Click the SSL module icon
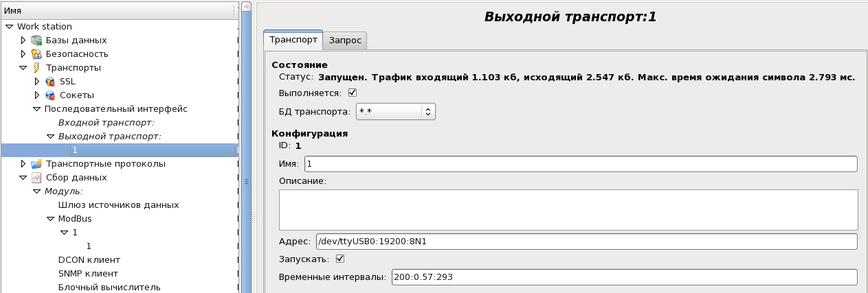Viewport: 868px width, 293px height. (50, 82)
